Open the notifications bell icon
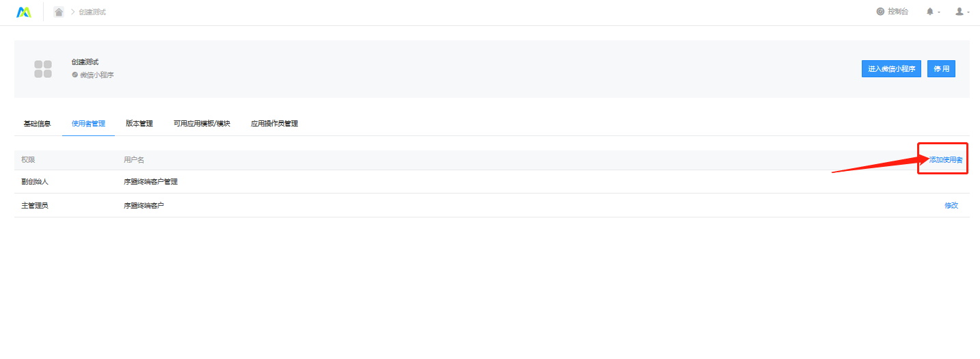 click(929, 12)
